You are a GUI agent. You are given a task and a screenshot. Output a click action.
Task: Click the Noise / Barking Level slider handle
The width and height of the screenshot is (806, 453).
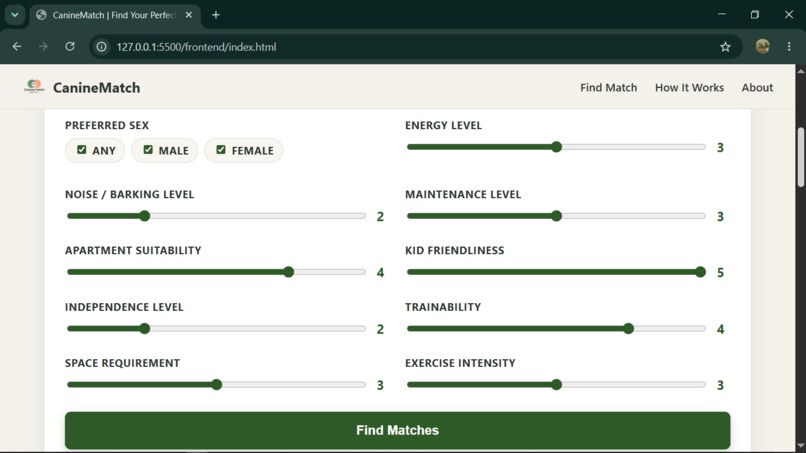click(x=144, y=216)
